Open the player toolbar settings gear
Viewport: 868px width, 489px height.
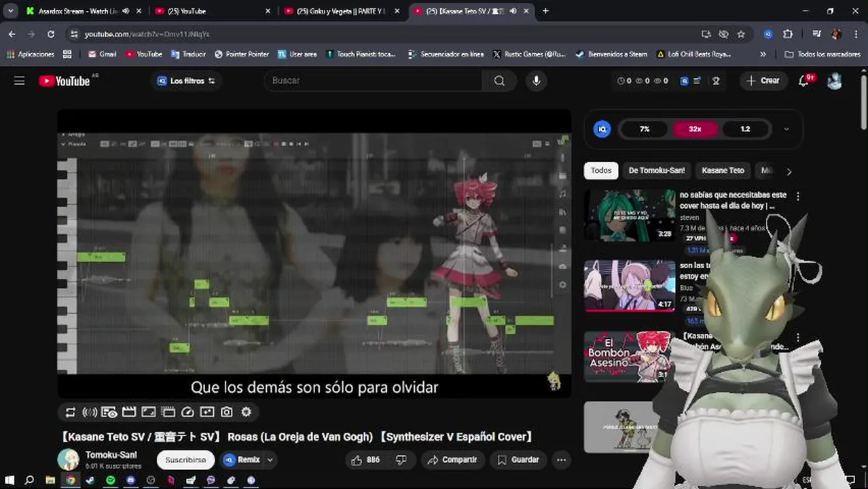(x=247, y=412)
